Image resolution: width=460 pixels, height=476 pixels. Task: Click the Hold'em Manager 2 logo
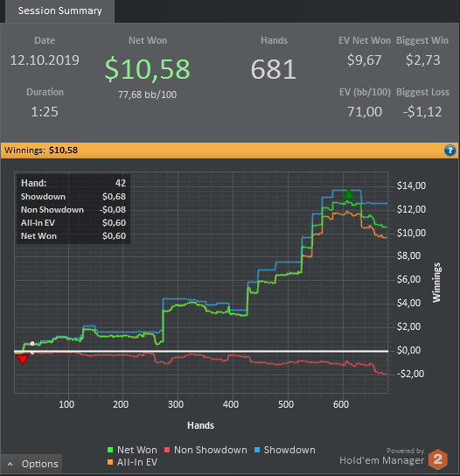click(x=438, y=458)
